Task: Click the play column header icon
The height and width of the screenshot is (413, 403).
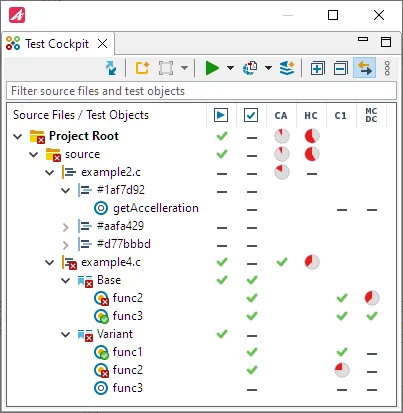Action: pyautogui.click(x=221, y=115)
